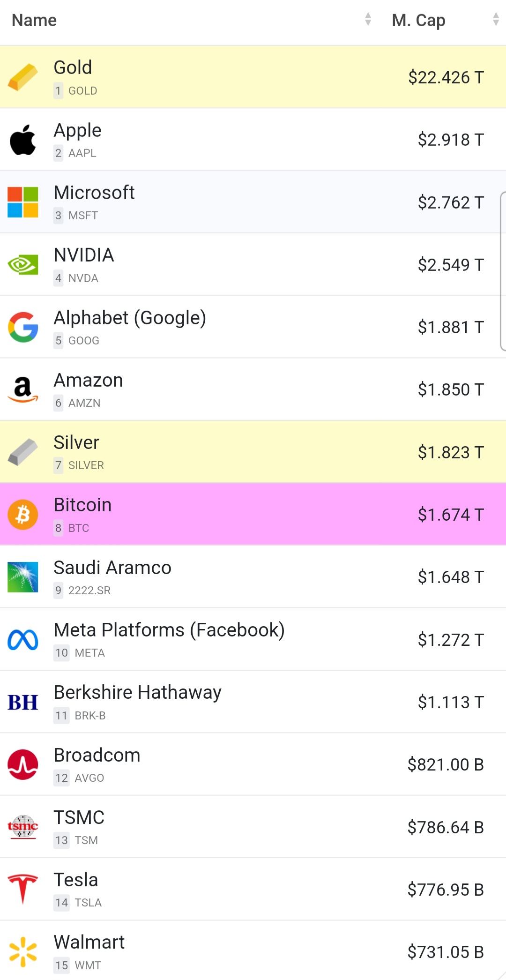The image size is (506, 980).
Task: Click the Walmart spark icon
Action: [x=22, y=952]
